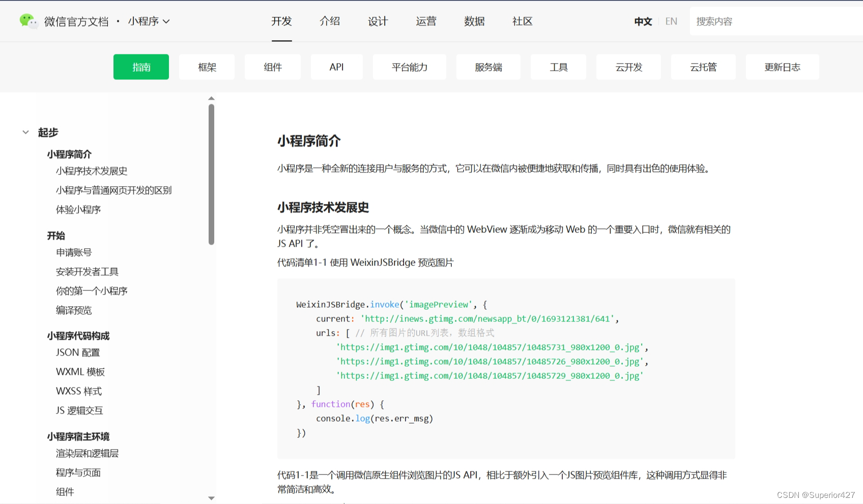
Task: Open the 更新日志 section tab
Action: point(783,67)
